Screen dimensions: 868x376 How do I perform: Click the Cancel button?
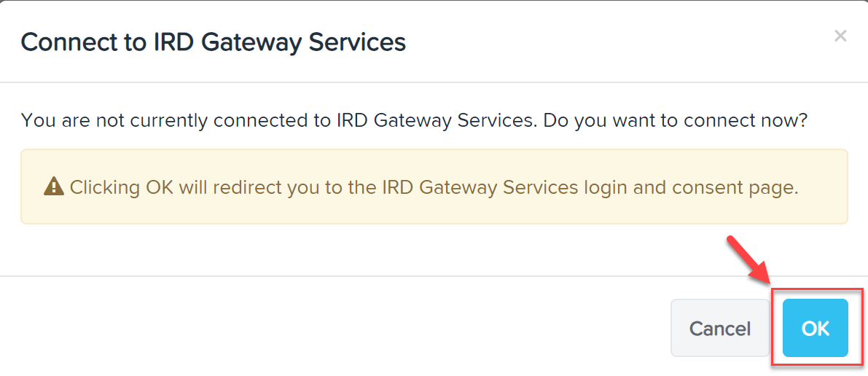point(719,328)
